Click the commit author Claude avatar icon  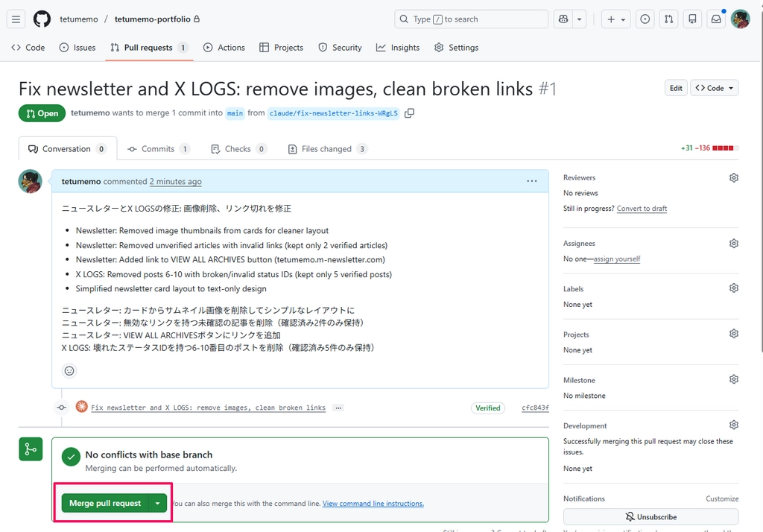[x=82, y=406]
